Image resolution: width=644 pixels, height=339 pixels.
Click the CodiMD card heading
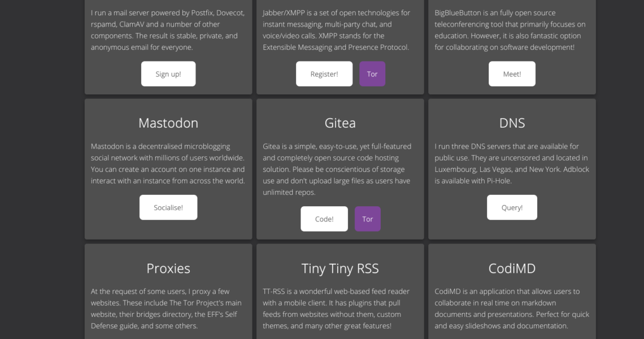point(512,268)
